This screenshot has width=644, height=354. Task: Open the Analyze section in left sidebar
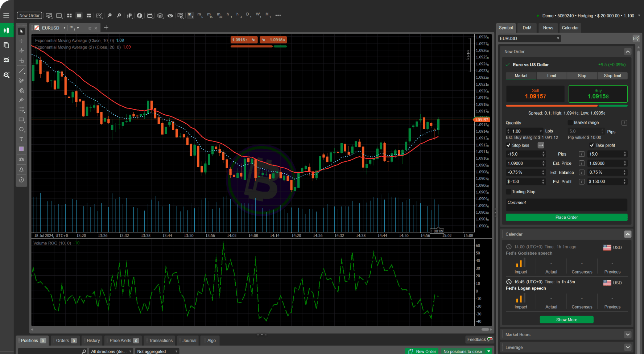coord(7,75)
